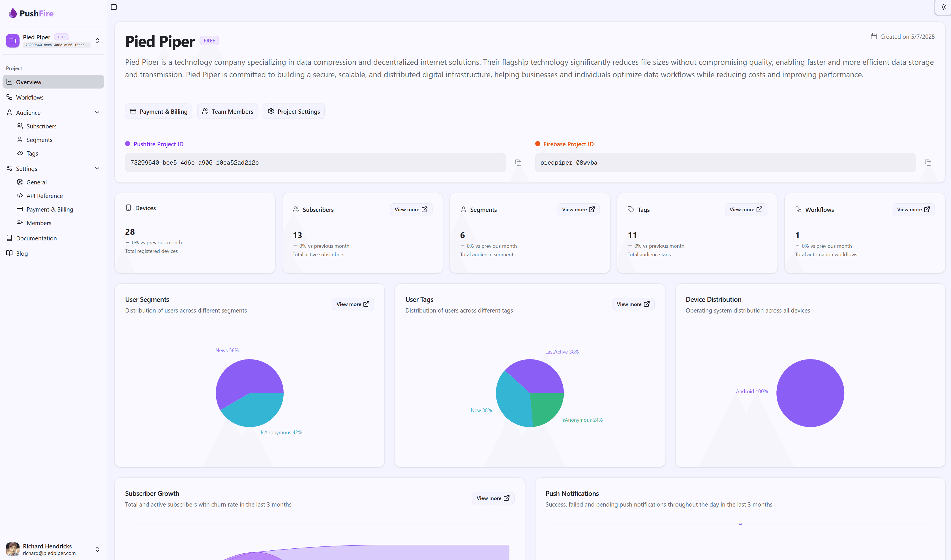Open Richard Hendricks user menu

pyautogui.click(x=97, y=549)
